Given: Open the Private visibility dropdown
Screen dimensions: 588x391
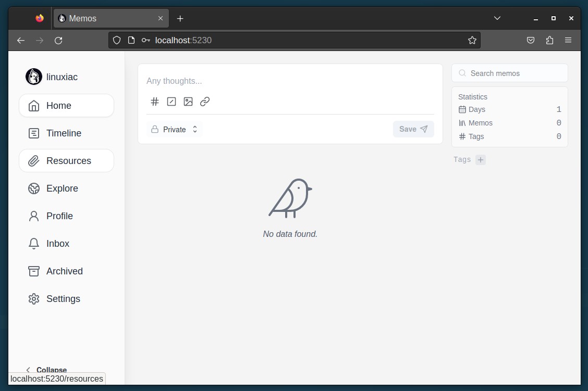Looking at the screenshot, I should pyautogui.click(x=175, y=129).
